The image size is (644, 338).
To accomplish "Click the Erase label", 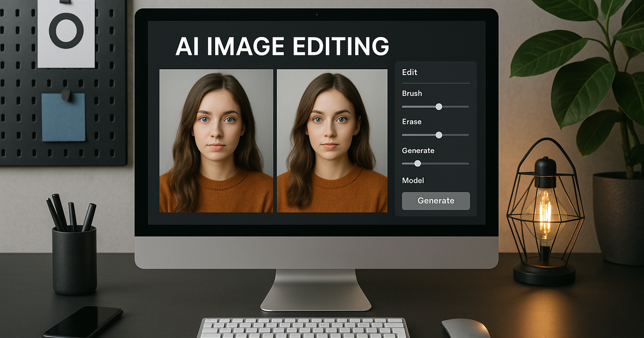I will [412, 122].
